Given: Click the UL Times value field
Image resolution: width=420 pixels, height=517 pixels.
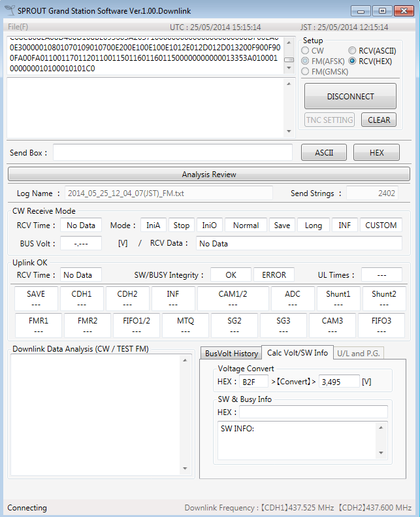Looking at the screenshot, I should 381,275.
